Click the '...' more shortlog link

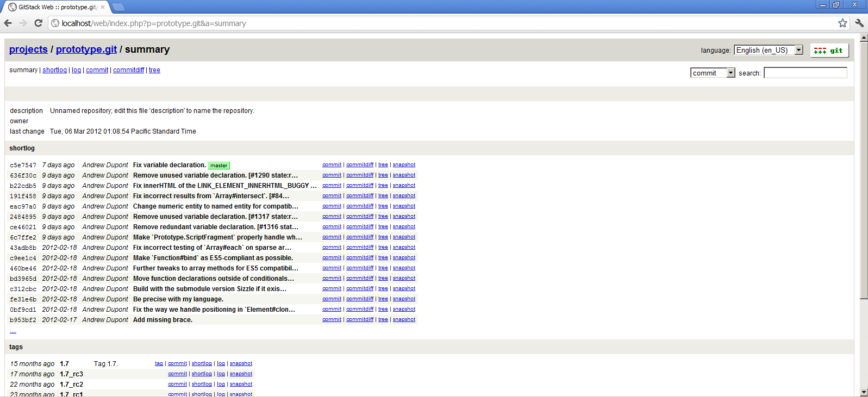tap(13, 331)
